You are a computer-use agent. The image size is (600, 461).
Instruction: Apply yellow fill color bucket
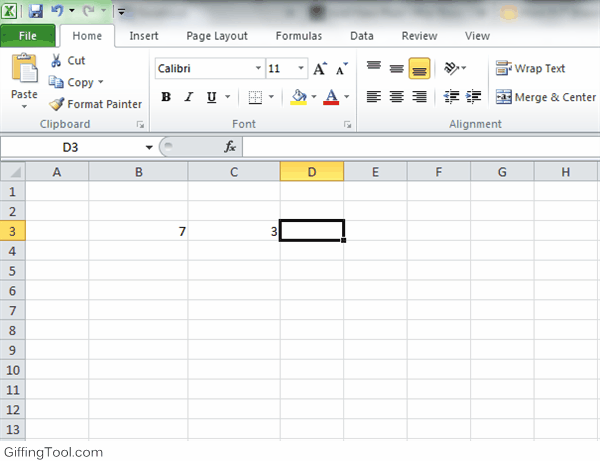(298, 97)
